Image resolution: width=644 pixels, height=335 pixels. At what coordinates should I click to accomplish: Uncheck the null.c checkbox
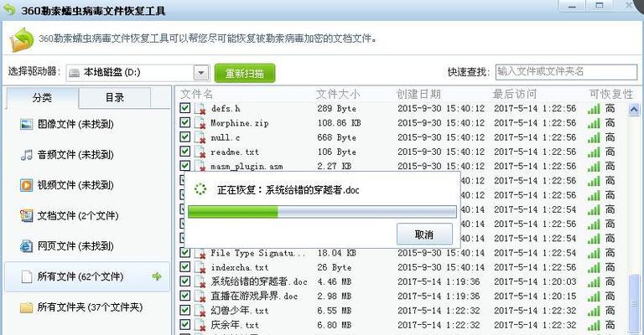coord(184,137)
